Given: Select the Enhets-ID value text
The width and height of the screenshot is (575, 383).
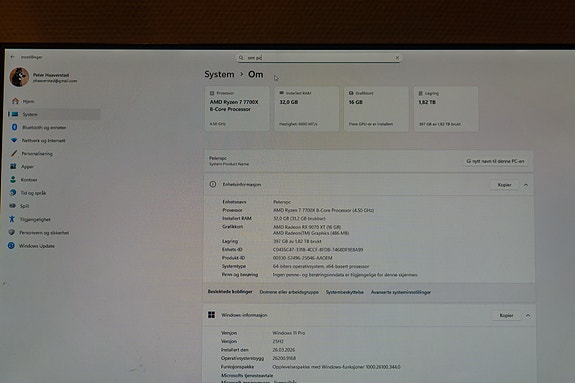Looking at the screenshot, I should click(x=318, y=249).
